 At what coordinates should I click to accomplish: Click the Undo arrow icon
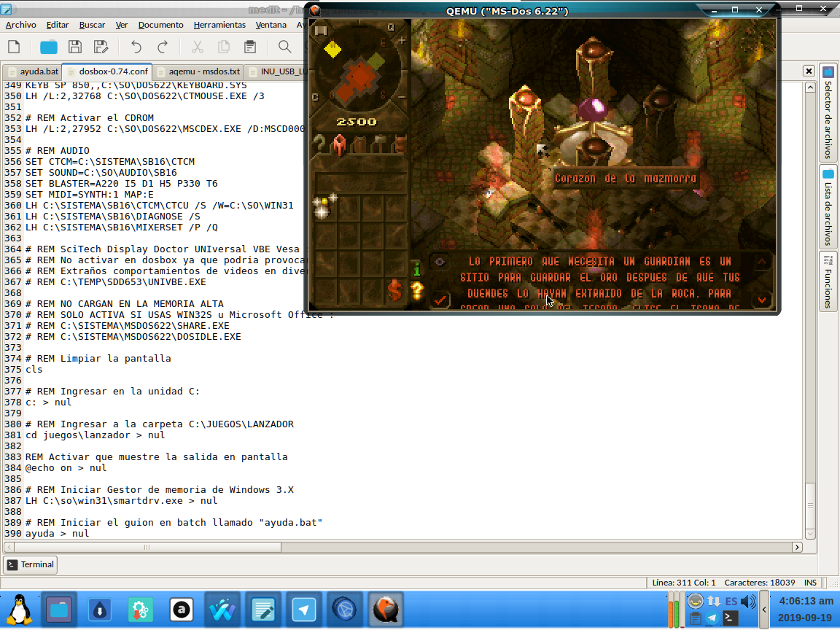coord(136,47)
